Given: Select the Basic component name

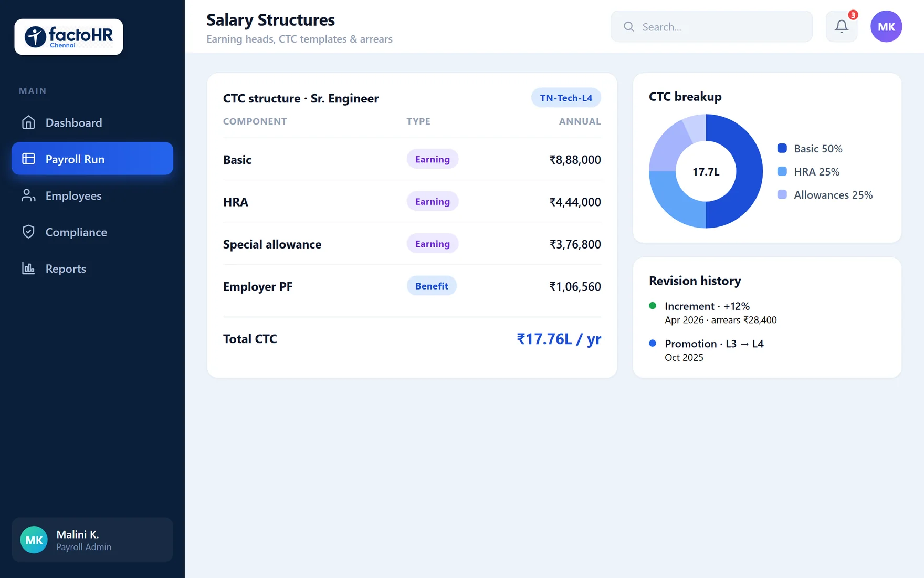Looking at the screenshot, I should pos(237,160).
